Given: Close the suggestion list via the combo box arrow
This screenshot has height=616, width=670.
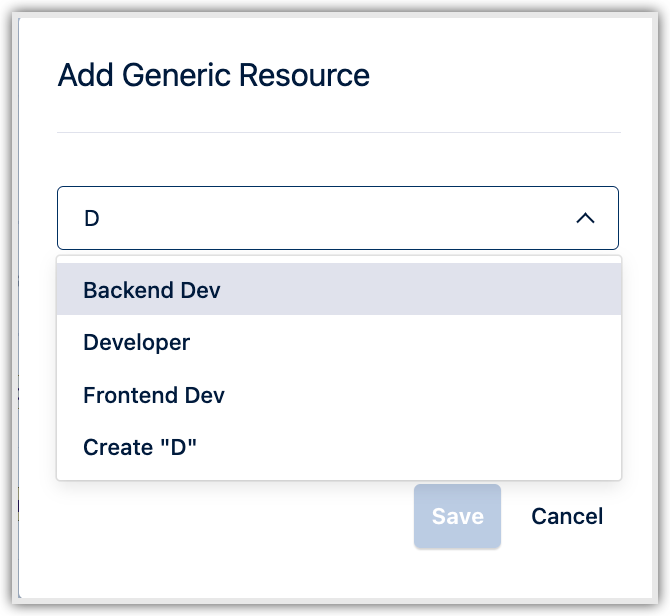Looking at the screenshot, I should point(586,218).
